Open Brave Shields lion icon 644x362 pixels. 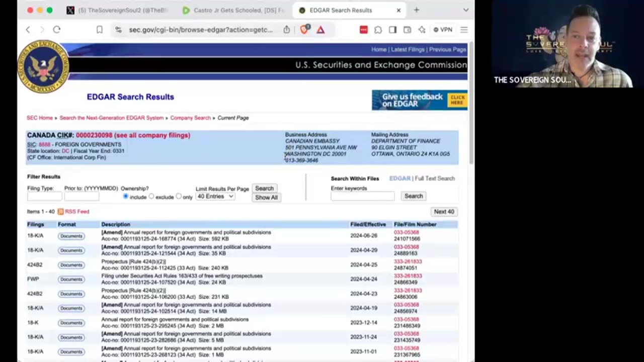[x=304, y=30]
